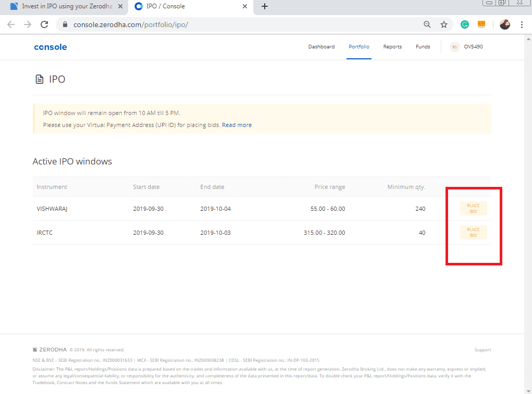Click the Minimum qty. column header
The image size is (532, 394).
(x=406, y=187)
